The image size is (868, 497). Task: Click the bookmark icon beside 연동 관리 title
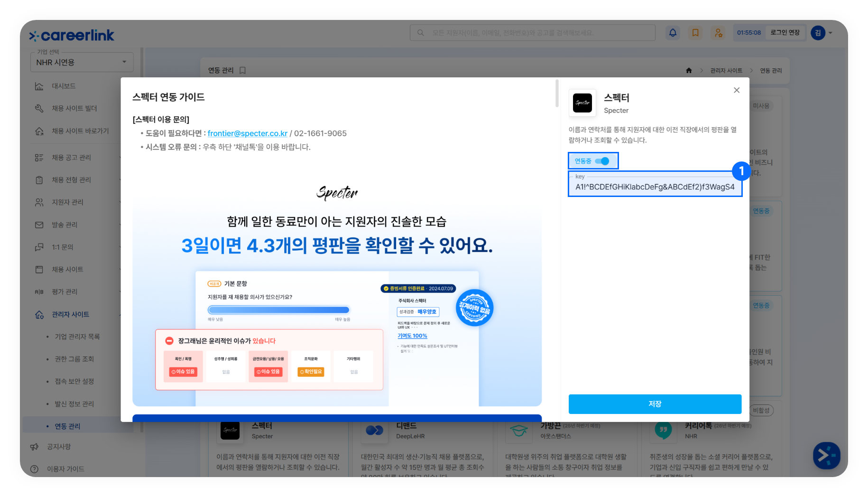click(x=242, y=70)
